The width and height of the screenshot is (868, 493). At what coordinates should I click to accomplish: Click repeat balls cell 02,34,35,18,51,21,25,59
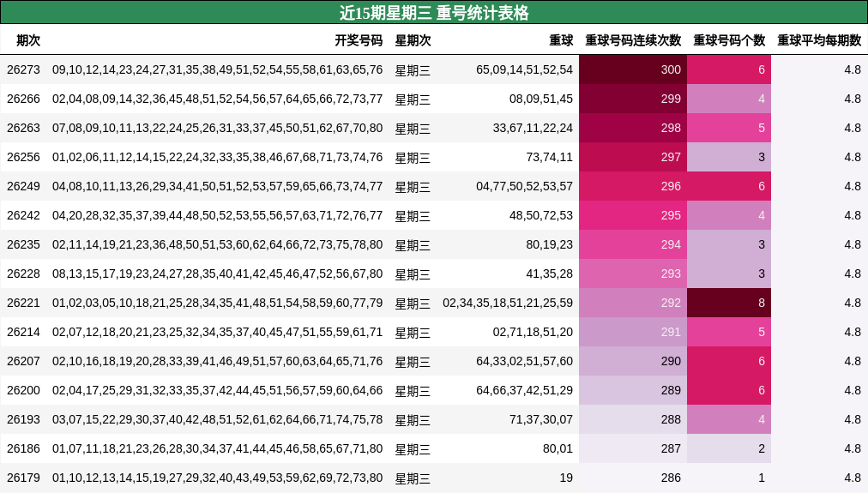point(508,304)
